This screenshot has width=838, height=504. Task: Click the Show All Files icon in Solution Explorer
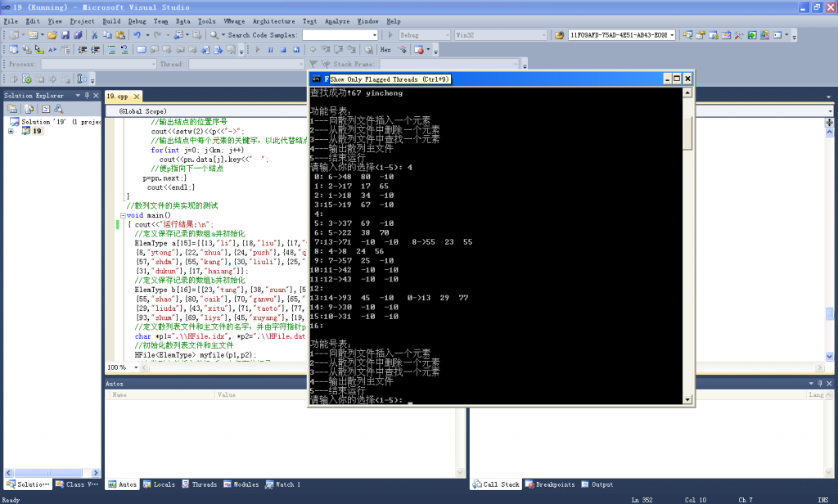tap(28, 109)
